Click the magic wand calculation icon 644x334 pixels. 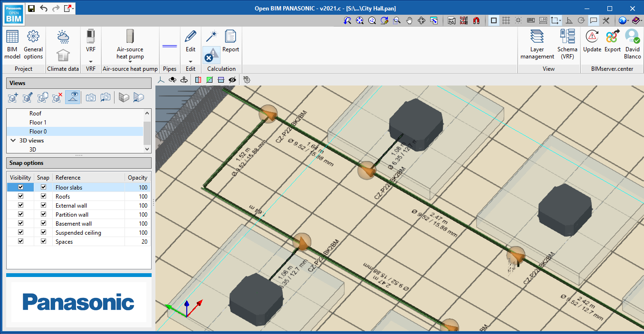pyautogui.click(x=211, y=36)
